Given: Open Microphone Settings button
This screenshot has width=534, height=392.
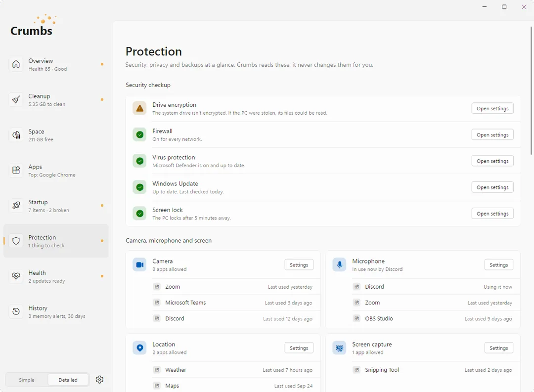Looking at the screenshot, I should click(x=498, y=264).
